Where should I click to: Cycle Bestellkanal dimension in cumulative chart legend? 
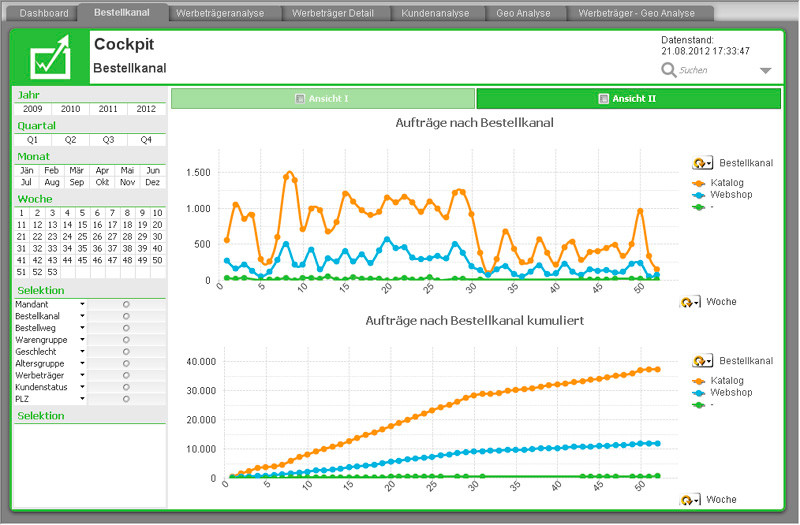point(702,361)
